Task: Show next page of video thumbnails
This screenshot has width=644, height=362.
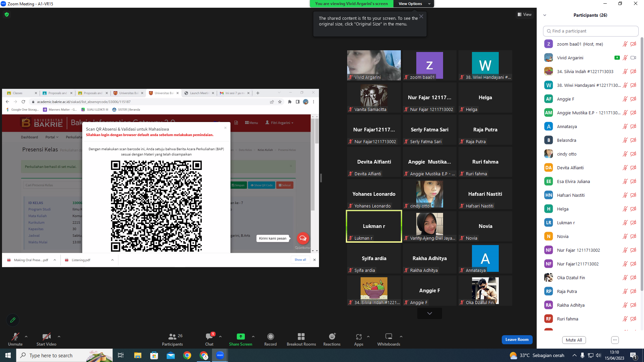Action: coord(429,313)
